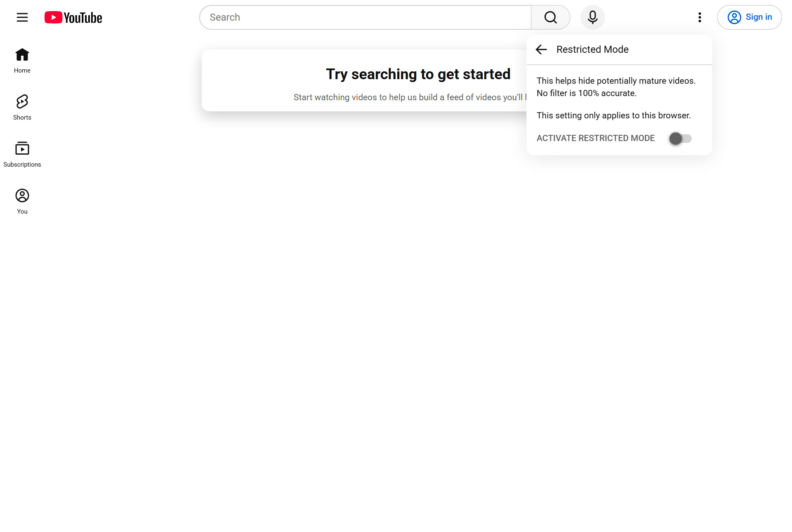The height and width of the screenshot is (532, 792).
Task: Click the YouTube logo
Action: (73, 17)
